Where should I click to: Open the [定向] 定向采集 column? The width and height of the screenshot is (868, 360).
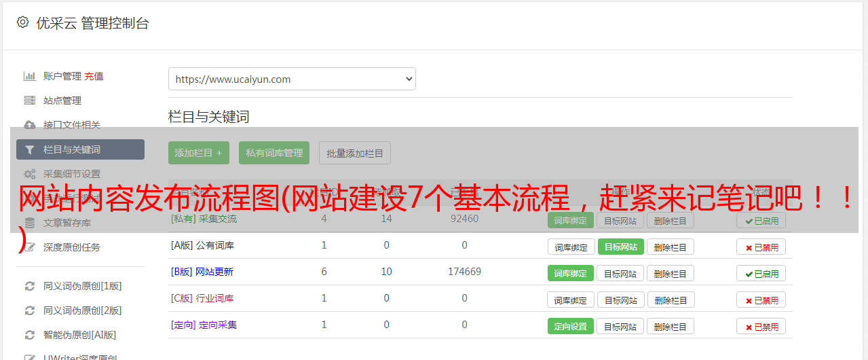coord(204,325)
